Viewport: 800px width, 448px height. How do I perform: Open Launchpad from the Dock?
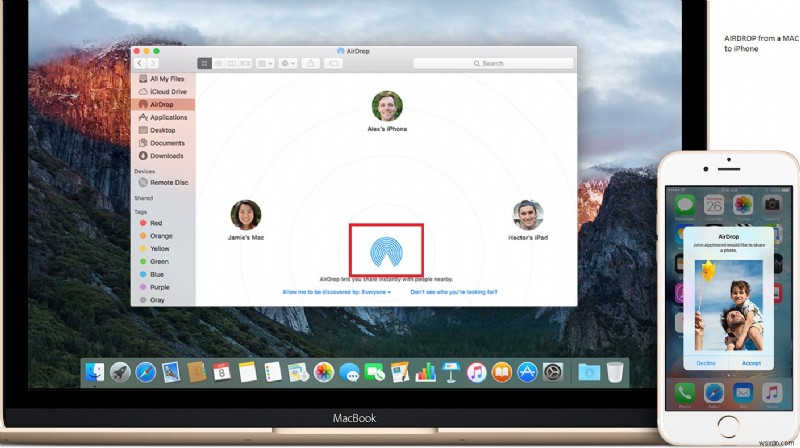pyautogui.click(x=120, y=372)
